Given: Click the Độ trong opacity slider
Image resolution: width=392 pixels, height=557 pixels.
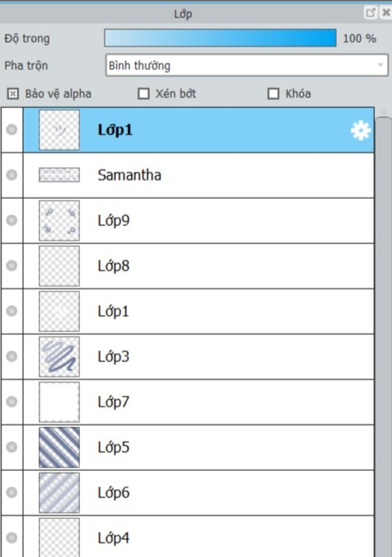Looking at the screenshot, I should point(220,38).
